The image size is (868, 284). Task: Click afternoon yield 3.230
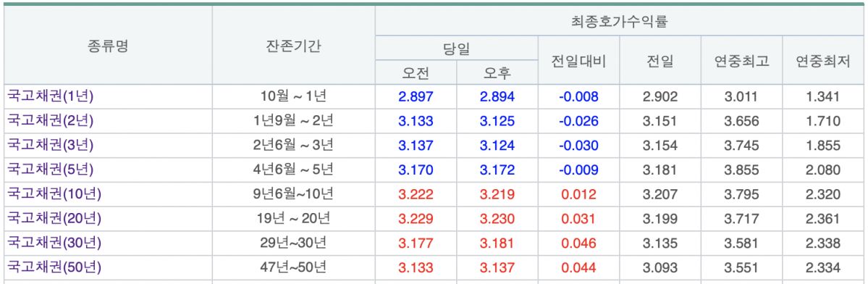tap(497, 219)
